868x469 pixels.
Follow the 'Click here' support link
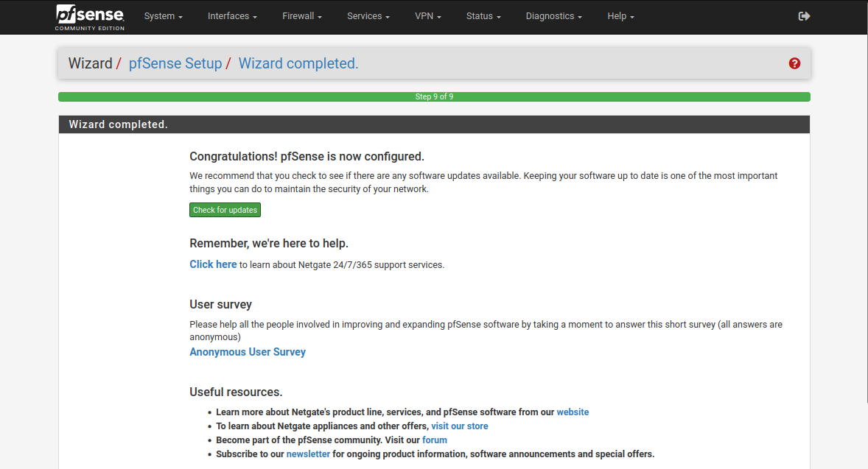coord(213,264)
